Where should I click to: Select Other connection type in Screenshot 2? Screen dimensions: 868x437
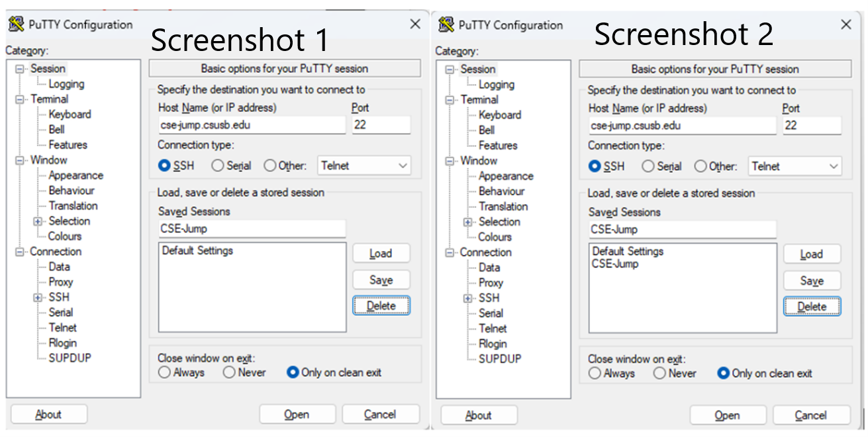pyautogui.click(x=700, y=167)
